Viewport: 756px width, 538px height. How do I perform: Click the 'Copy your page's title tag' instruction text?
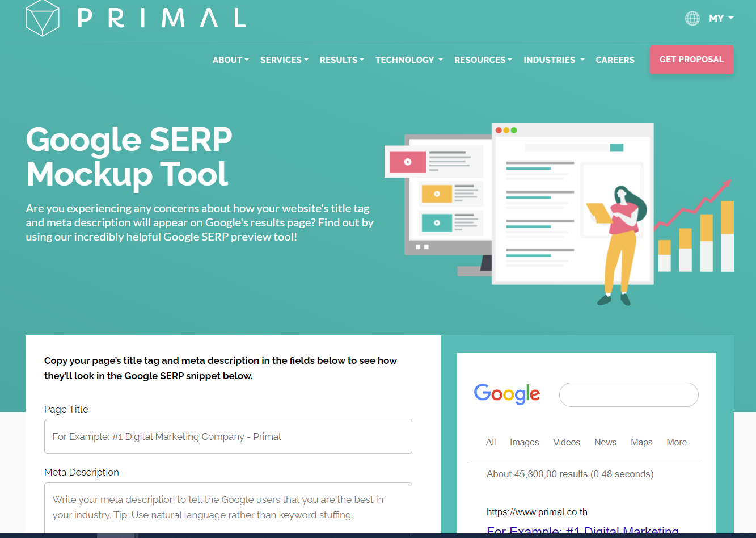coord(221,368)
